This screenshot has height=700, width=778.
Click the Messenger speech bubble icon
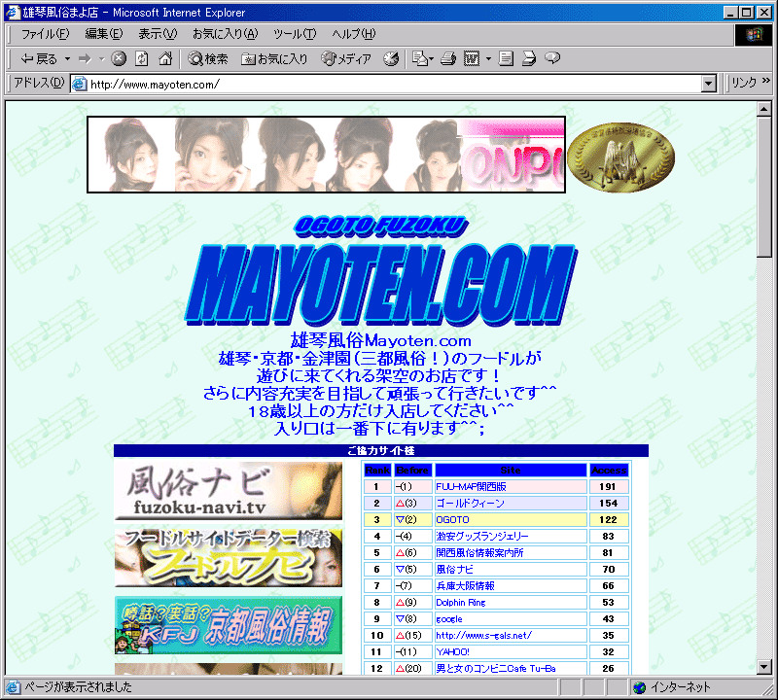552,58
